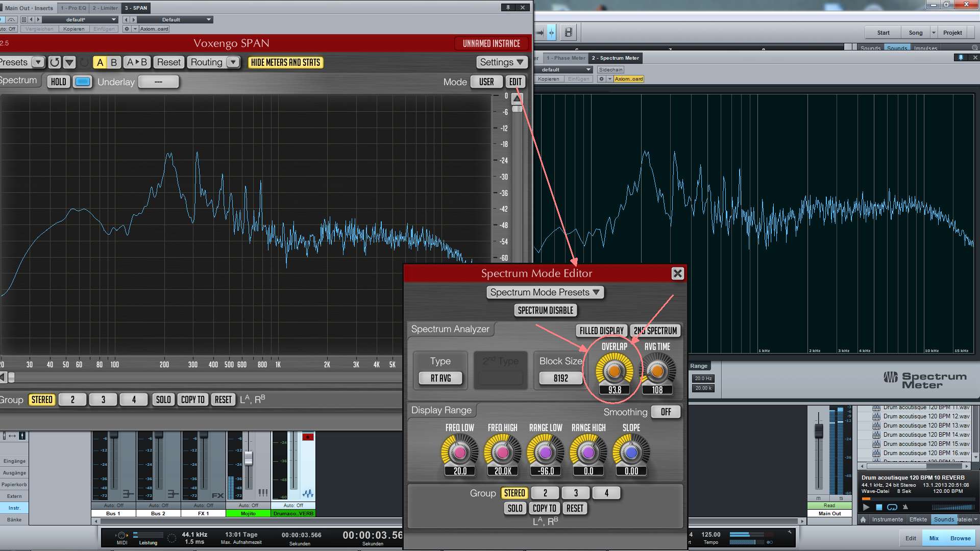Click the Reset button in SPAN toolbar

click(168, 62)
